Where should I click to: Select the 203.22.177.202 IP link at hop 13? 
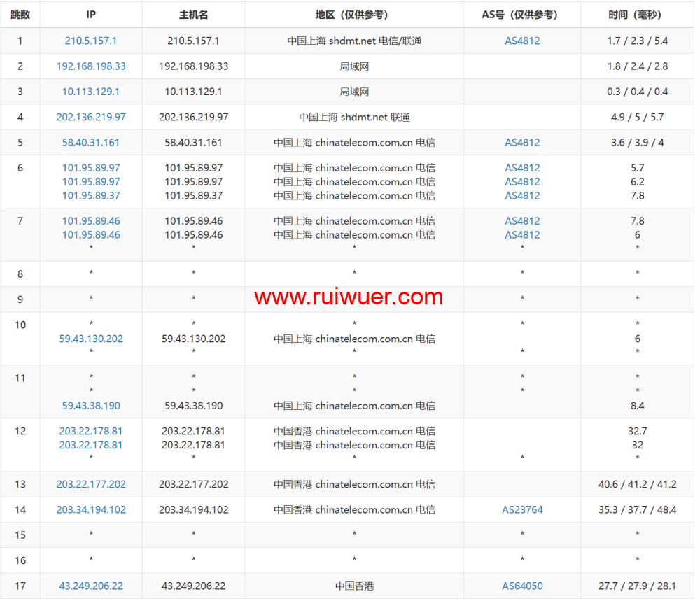point(91,484)
